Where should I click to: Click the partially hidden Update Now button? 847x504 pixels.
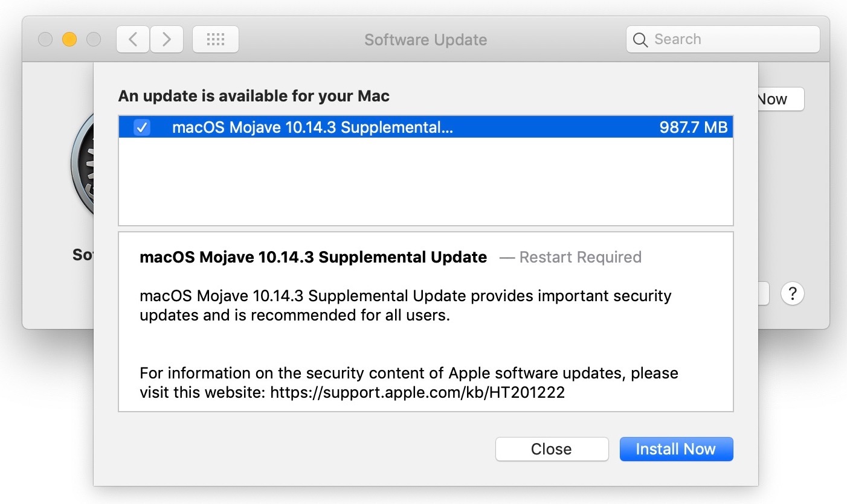coord(781,99)
